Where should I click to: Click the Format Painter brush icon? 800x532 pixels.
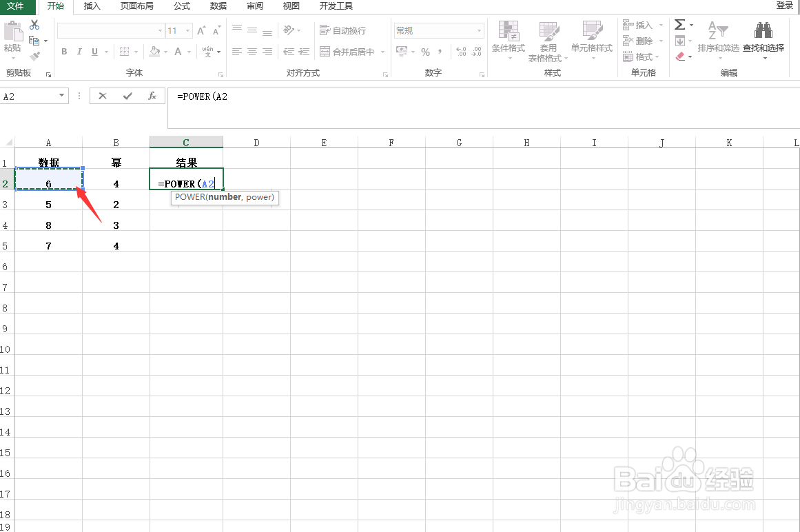[x=34, y=56]
